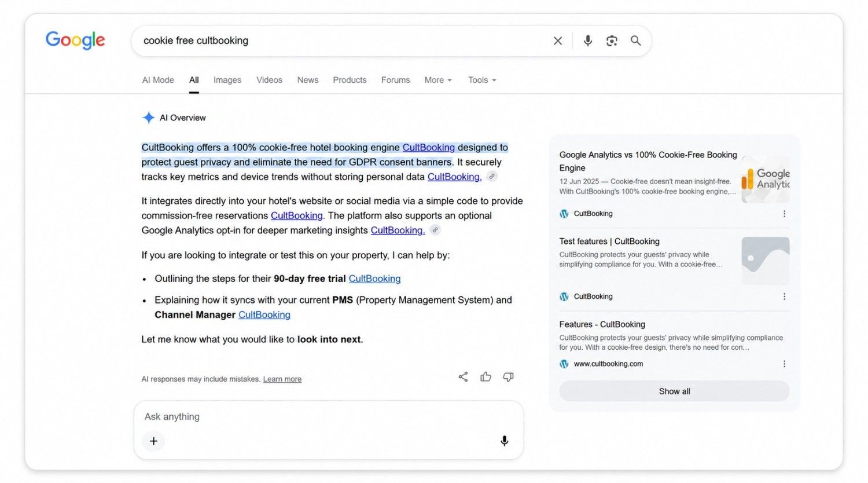The height and width of the screenshot is (483, 868).
Task: Switch to the Images tab
Action: tap(227, 80)
